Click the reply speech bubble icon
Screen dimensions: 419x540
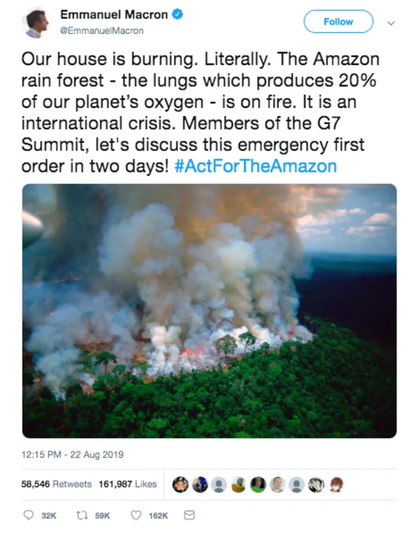(x=29, y=515)
